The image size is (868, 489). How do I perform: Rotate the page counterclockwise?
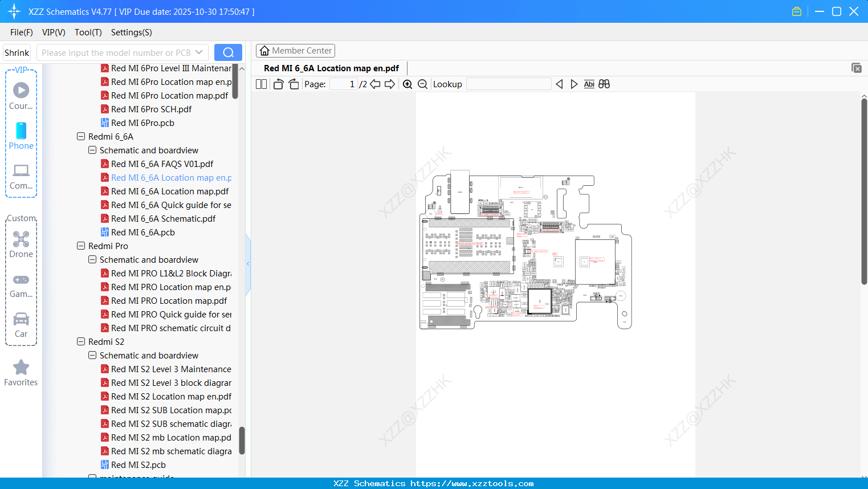click(x=278, y=84)
